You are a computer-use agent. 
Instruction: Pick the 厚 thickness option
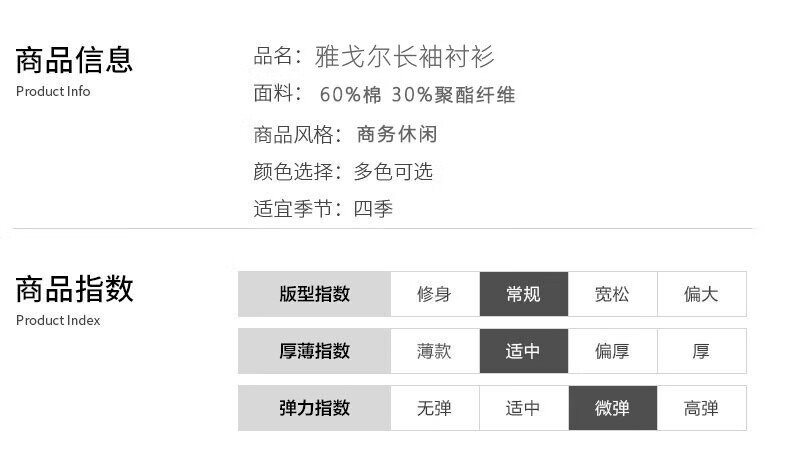(702, 351)
